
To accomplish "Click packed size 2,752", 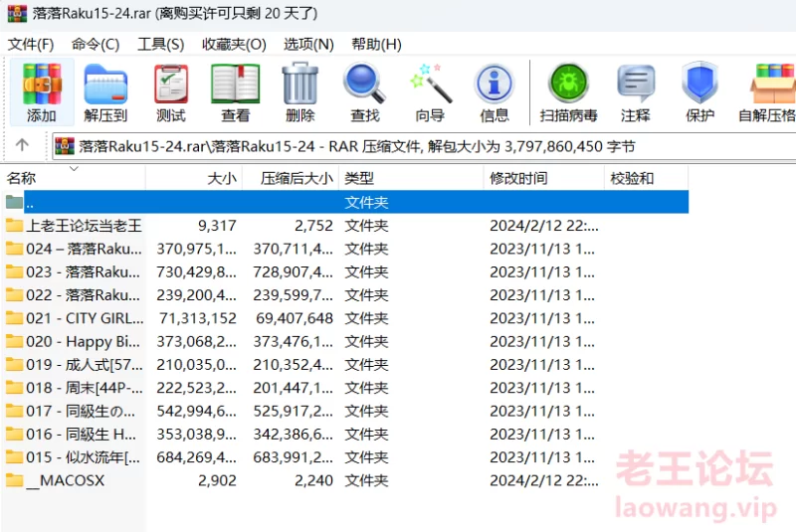I will coord(313,225).
